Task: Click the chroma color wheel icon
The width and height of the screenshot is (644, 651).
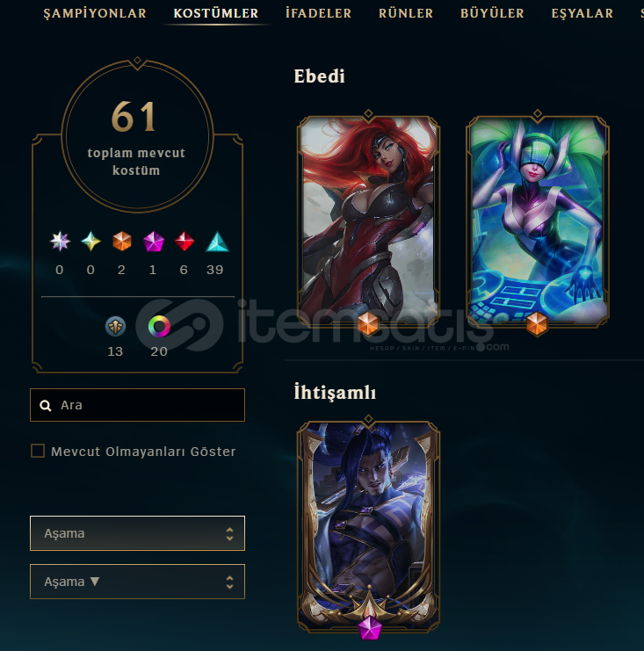Action: (159, 326)
